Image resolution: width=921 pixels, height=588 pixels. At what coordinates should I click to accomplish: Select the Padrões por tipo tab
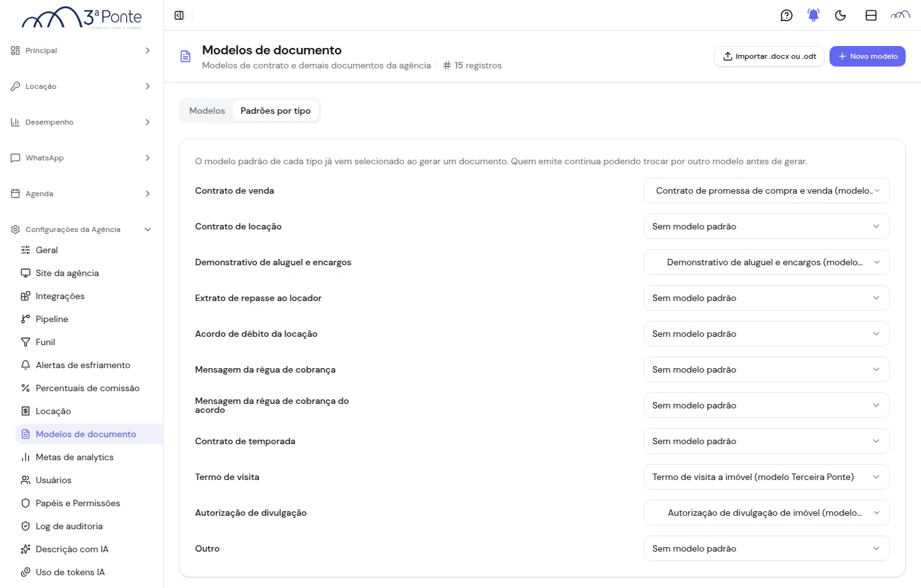point(276,111)
